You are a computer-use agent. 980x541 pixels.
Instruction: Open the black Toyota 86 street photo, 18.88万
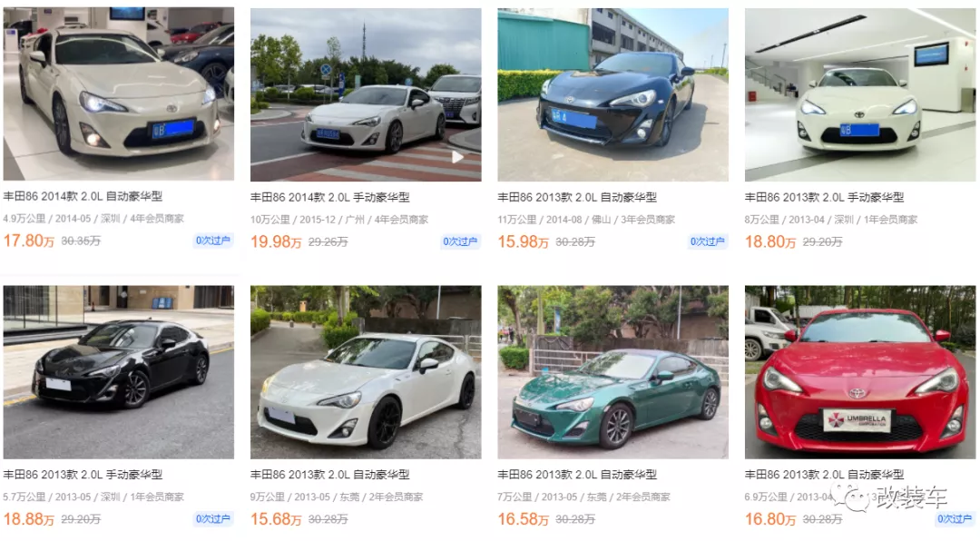(x=119, y=372)
